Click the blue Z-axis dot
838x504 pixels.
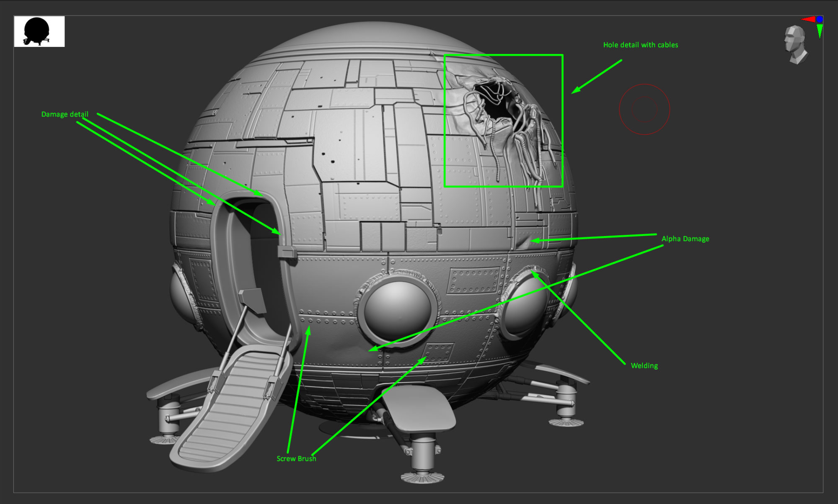click(820, 19)
